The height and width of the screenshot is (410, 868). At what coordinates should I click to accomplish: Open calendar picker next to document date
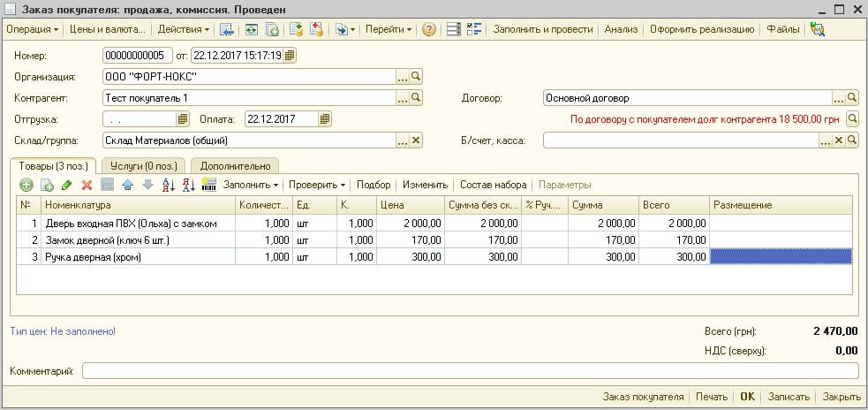291,56
